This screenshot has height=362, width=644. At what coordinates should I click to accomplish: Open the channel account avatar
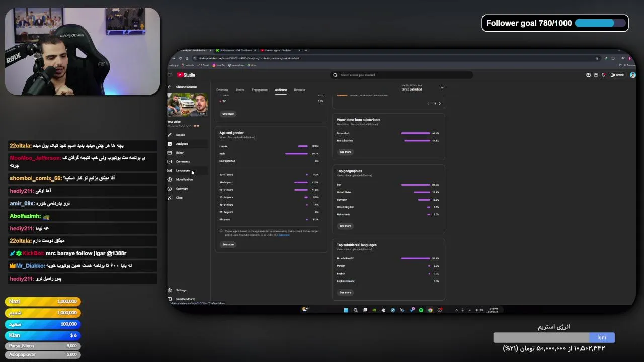tap(632, 75)
